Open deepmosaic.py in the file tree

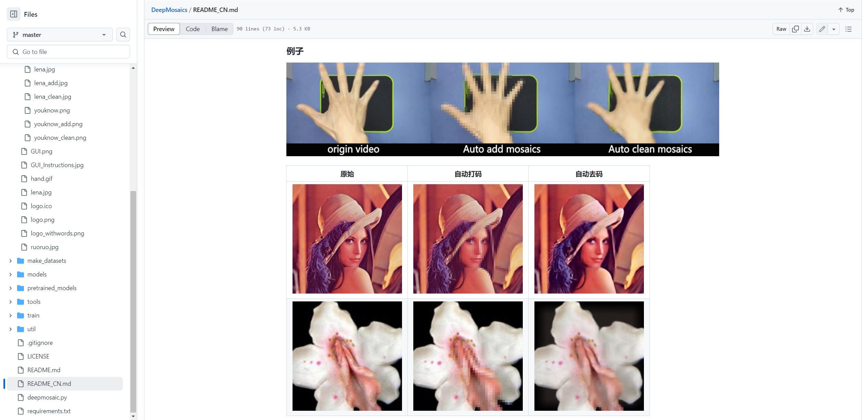pos(47,397)
